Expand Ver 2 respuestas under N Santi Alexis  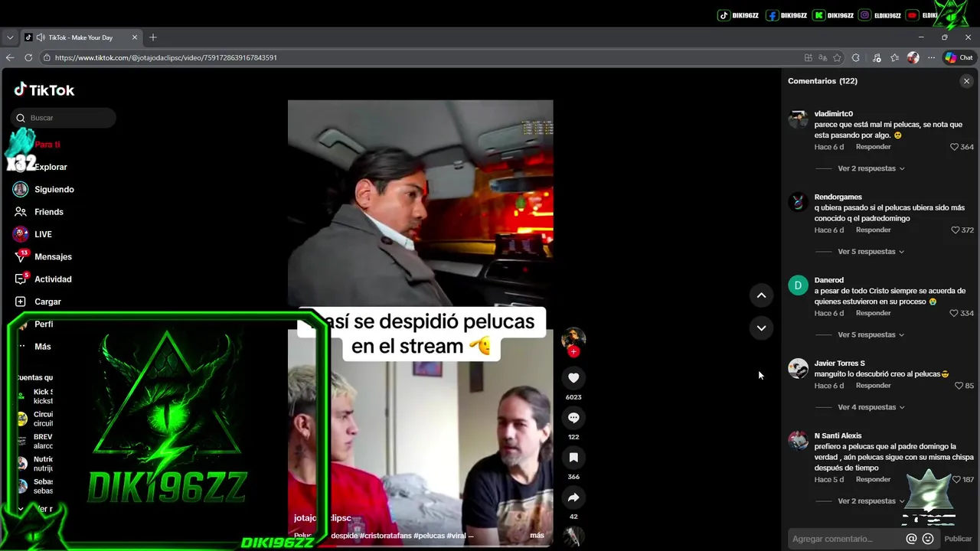[x=871, y=501]
